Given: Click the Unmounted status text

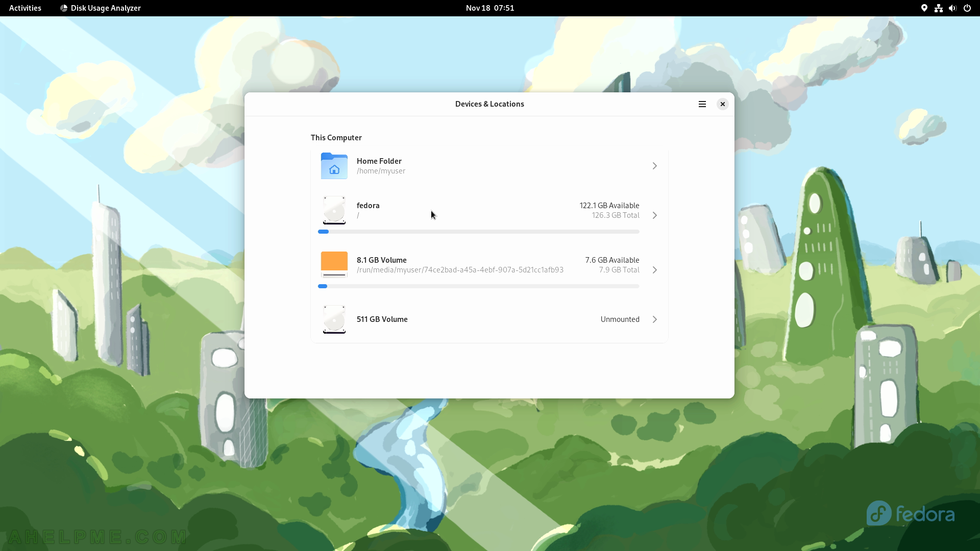Looking at the screenshot, I should (x=620, y=319).
